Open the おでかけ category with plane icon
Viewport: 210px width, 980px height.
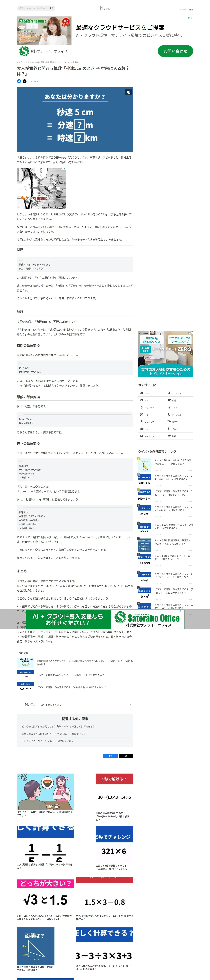[x=180, y=422]
